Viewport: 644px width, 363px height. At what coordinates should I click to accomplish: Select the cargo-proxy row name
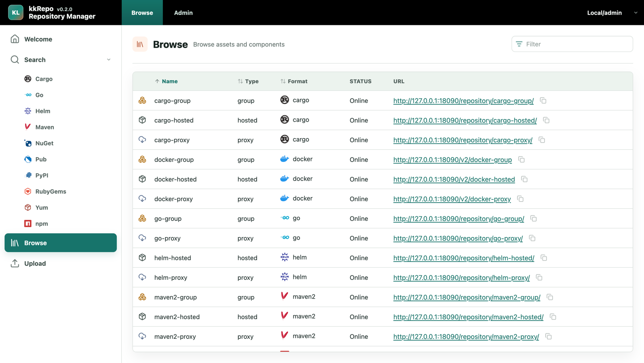click(x=172, y=140)
